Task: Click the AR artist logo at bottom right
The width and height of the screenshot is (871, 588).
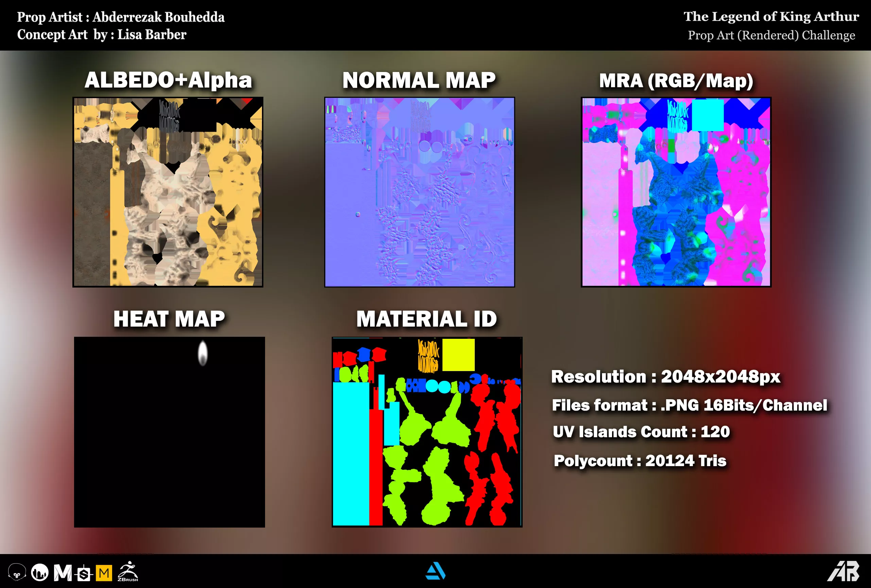Action: tap(843, 571)
